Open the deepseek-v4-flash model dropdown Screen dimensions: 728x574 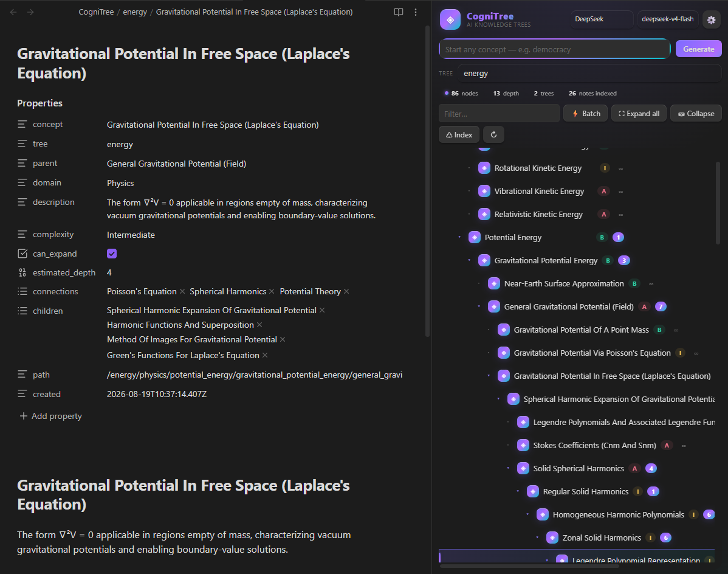[x=668, y=19]
